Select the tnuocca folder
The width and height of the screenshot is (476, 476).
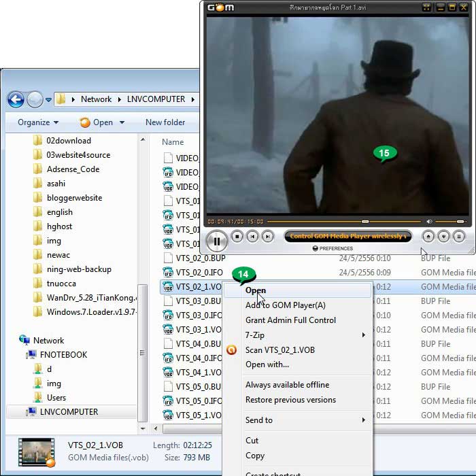click(x=61, y=284)
